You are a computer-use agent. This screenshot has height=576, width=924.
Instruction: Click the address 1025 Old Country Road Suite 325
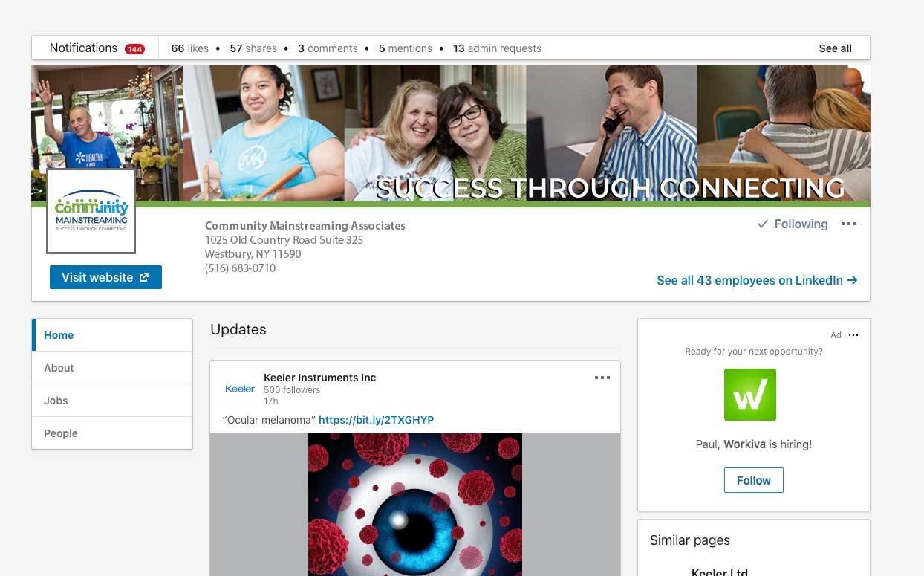[x=284, y=240]
